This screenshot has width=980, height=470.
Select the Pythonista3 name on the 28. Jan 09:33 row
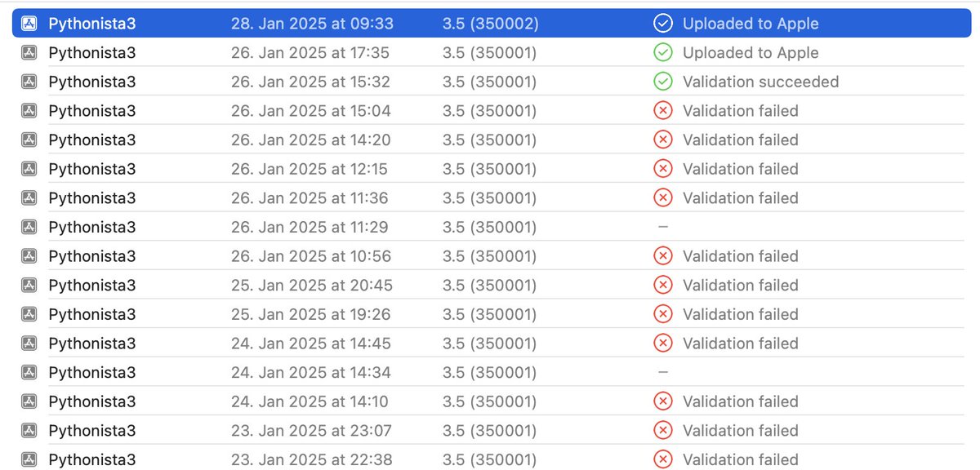pyautogui.click(x=92, y=24)
